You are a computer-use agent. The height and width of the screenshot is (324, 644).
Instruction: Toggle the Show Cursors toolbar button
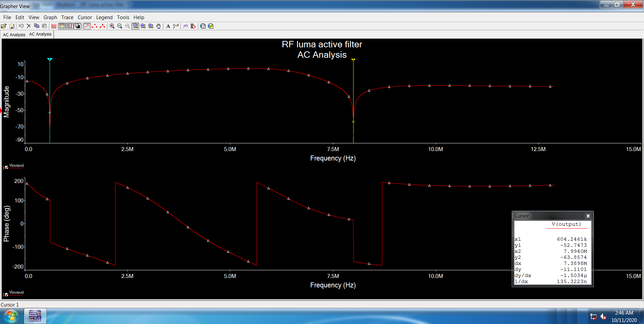[70, 26]
